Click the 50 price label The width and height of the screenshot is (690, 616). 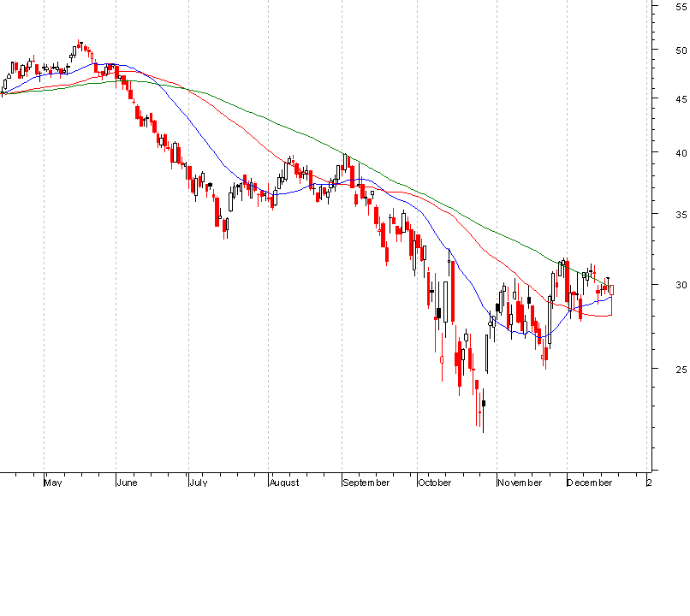(x=681, y=50)
